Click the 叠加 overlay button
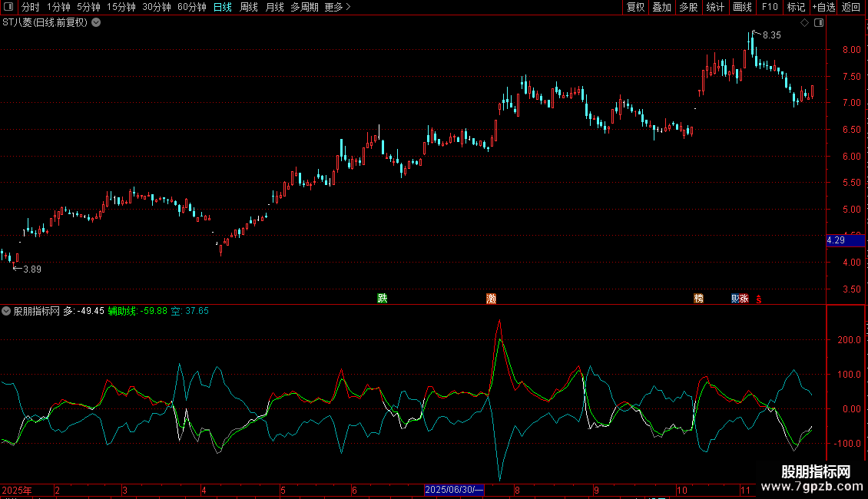The image size is (868, 499). (661, 7)
